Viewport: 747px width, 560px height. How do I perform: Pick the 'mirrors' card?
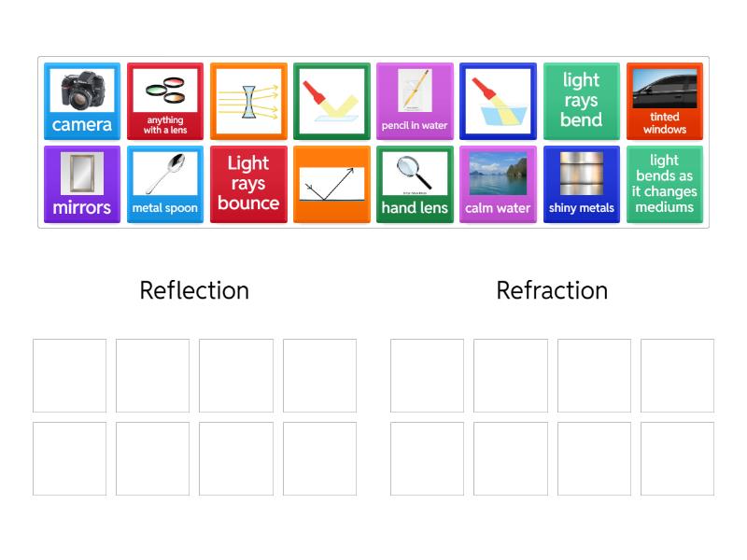pos(82,184)
